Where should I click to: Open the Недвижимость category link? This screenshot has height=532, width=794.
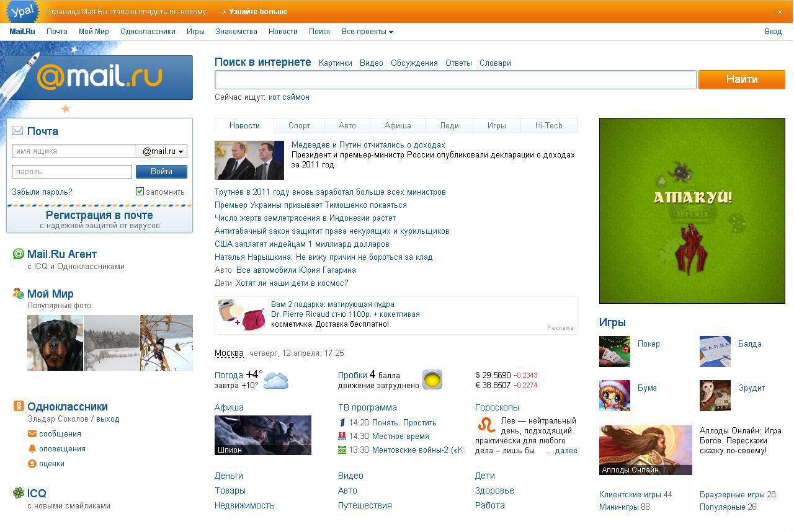244,505
